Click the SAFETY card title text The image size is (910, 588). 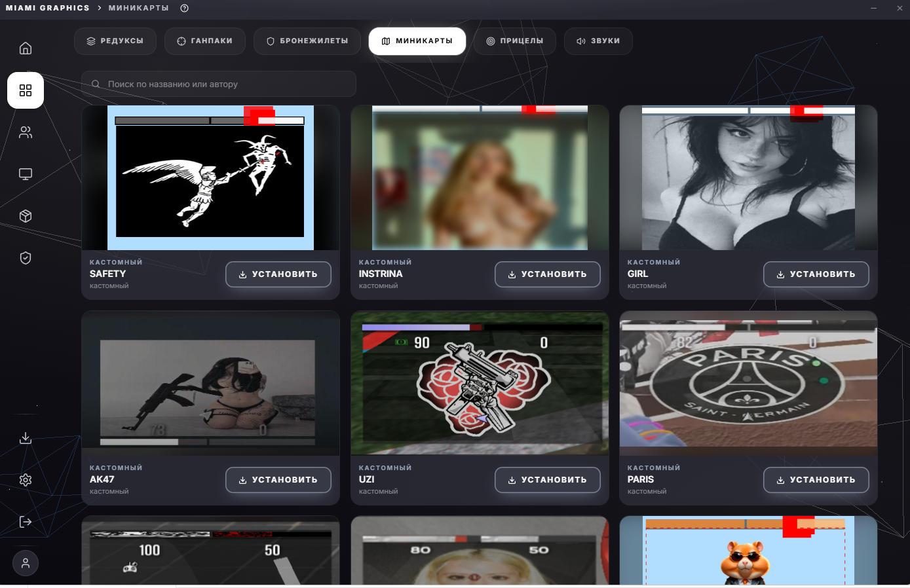107,274
